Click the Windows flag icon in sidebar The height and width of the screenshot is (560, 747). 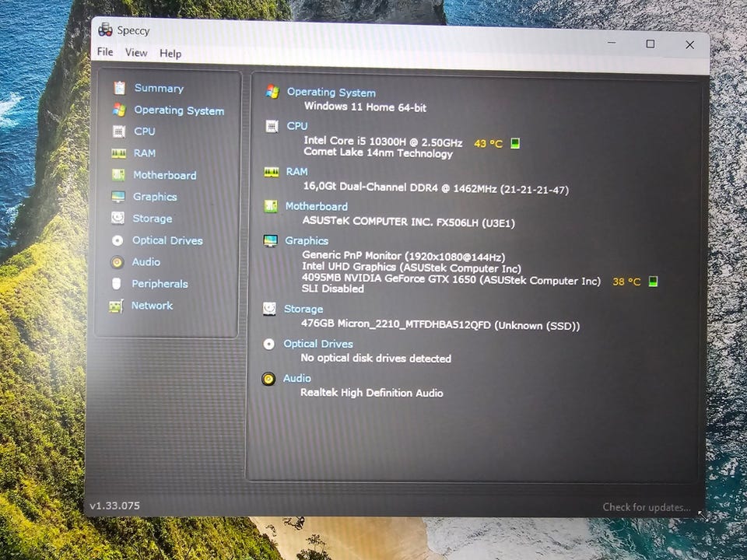(119, 110)
